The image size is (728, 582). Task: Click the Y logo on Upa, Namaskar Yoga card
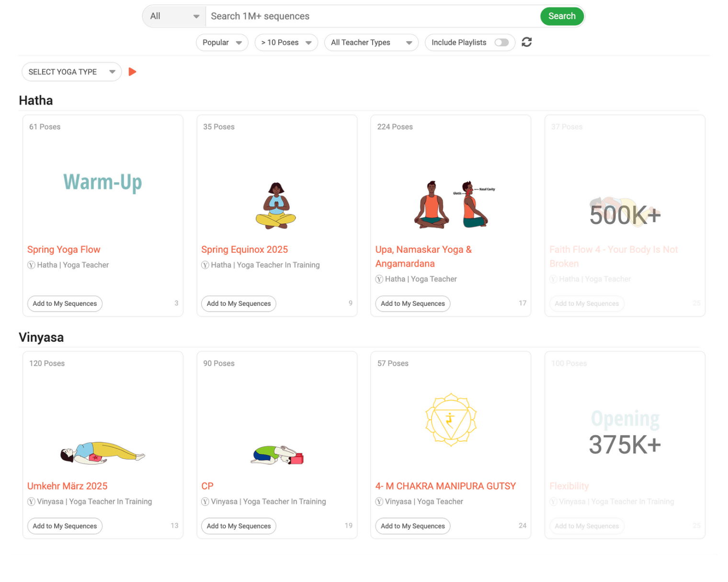(x=379, y=279)
